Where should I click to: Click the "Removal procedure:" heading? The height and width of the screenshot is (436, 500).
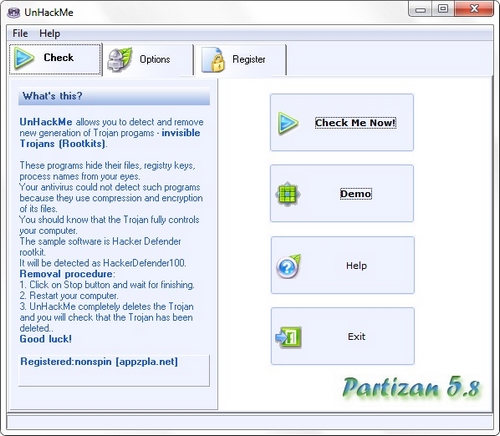(x=67, y=274)
